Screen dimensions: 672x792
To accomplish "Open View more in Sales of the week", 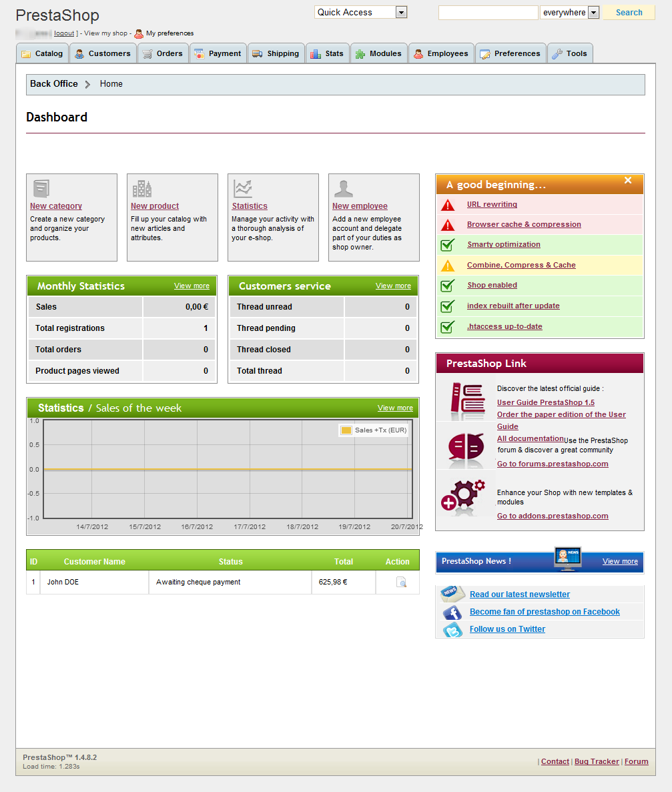I will (x=395, y=408).
